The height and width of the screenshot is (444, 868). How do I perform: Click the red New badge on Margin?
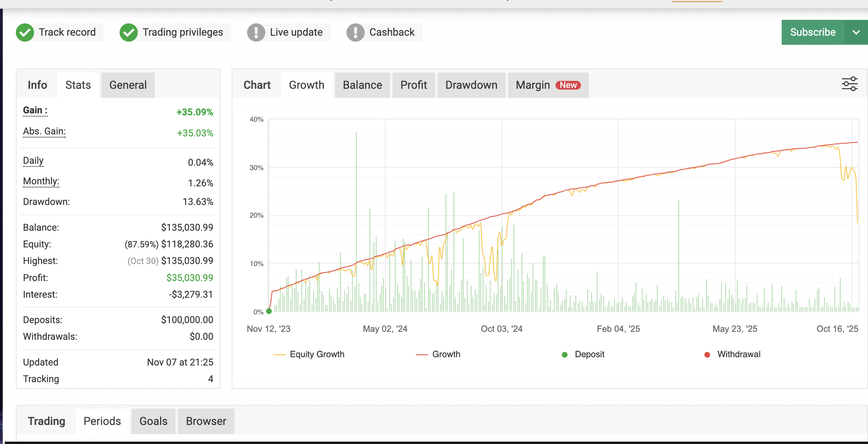[568, 85]
